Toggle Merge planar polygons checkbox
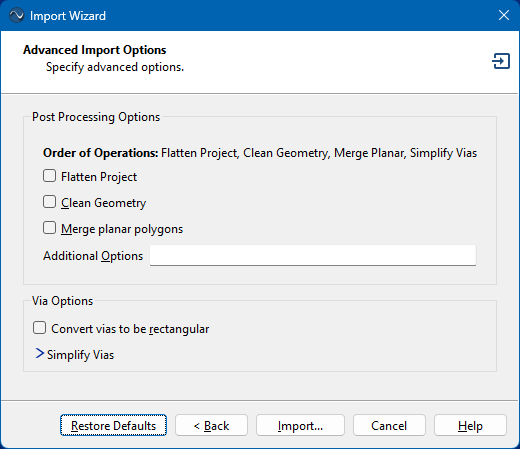 [x=49, y=228]
